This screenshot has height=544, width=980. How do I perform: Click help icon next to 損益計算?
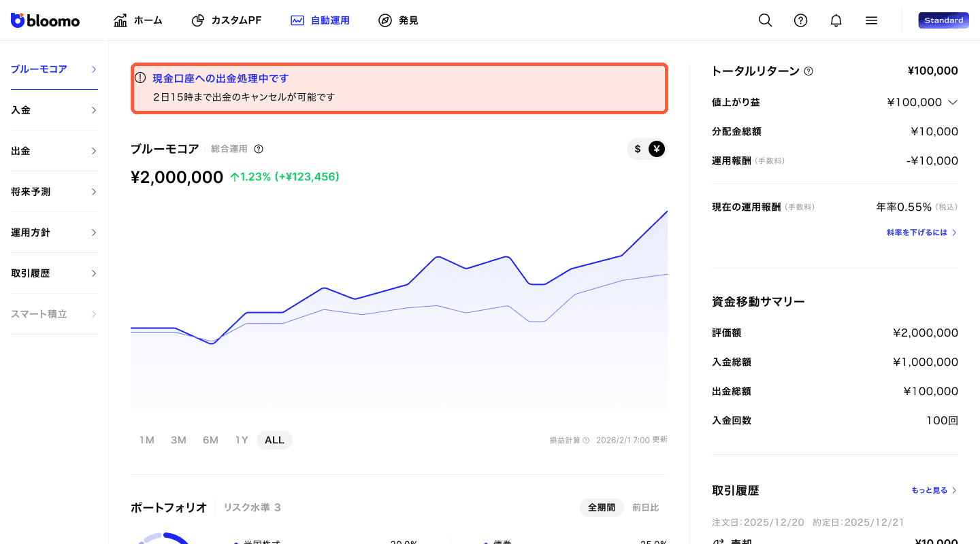586,441
